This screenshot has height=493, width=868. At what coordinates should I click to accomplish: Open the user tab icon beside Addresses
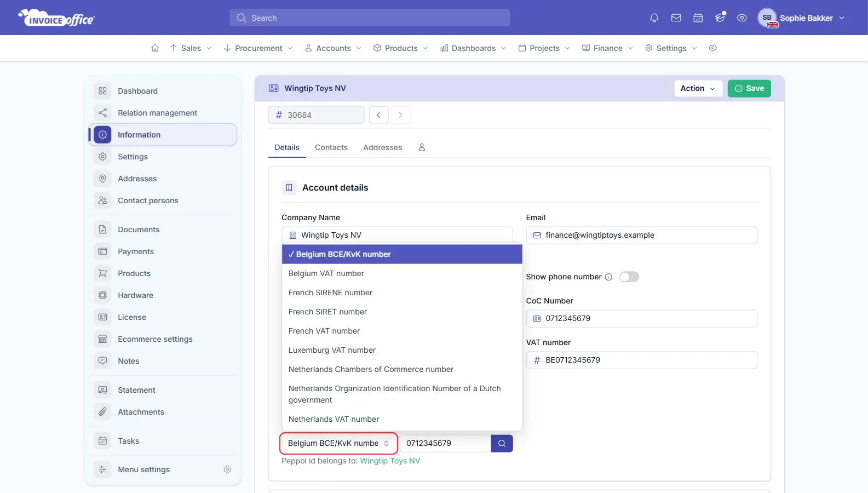point(422,147)
